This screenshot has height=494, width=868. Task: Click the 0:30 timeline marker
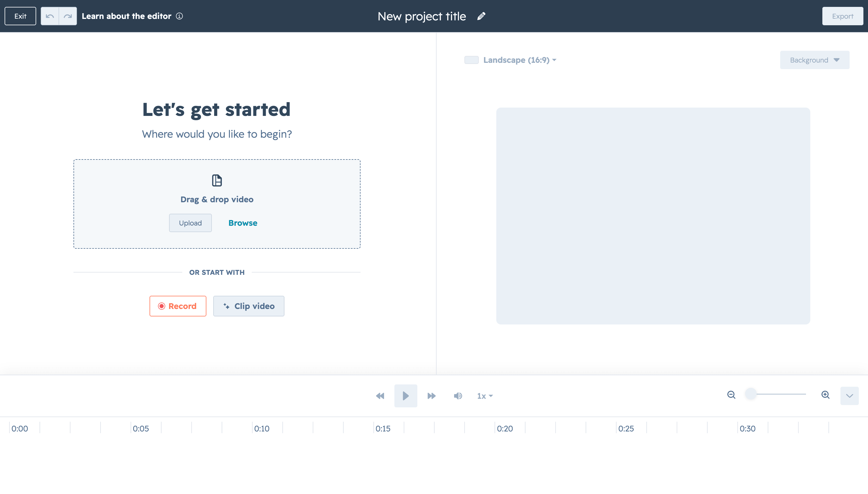click(x=747, y=429)
